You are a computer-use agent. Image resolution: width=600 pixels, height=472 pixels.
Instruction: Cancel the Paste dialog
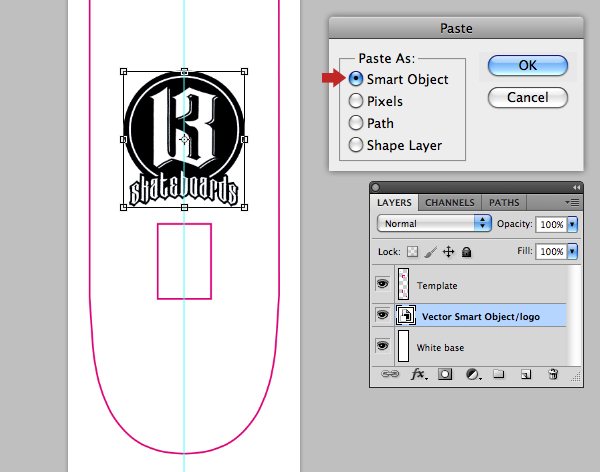tap(528, 98)
